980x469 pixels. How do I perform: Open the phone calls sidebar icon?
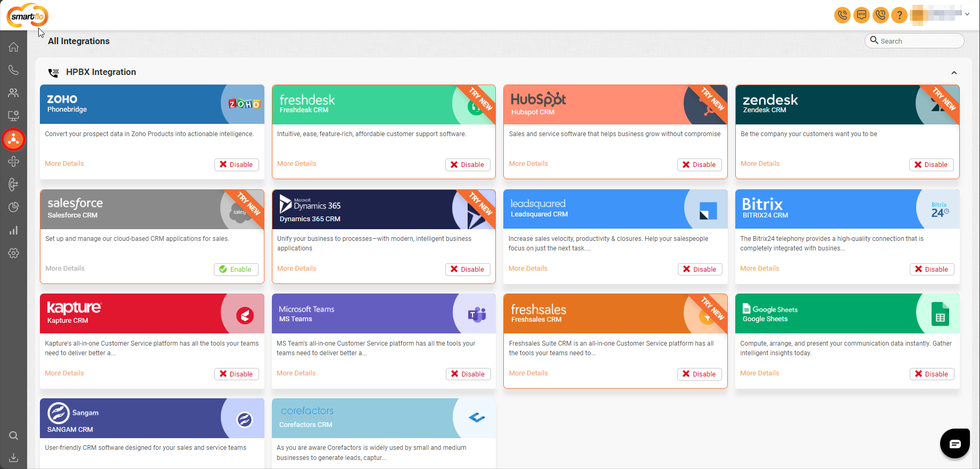[14, 70]
